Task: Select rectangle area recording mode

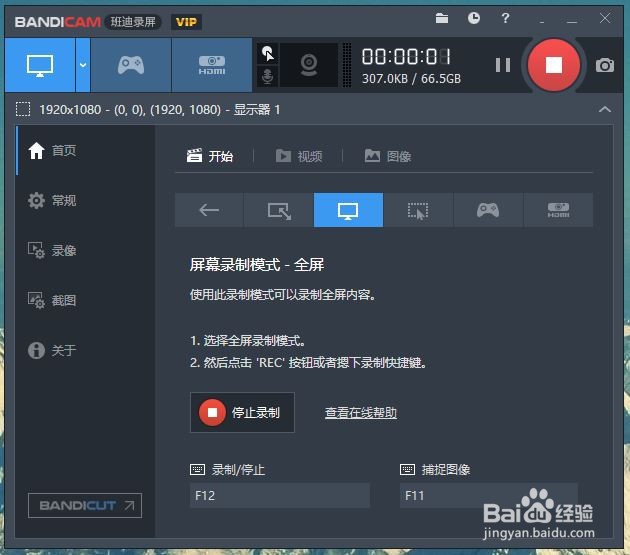Action: click(x=279, y=210)
